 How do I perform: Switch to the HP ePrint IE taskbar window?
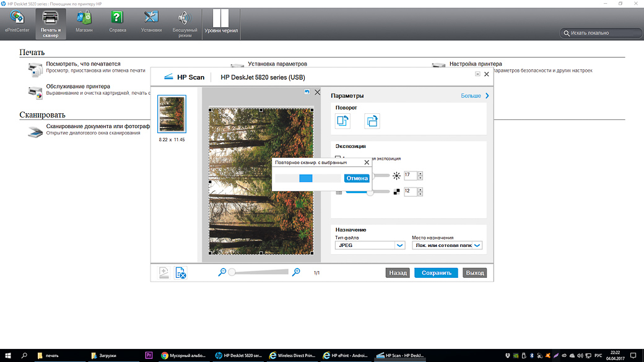coord(346,355)
